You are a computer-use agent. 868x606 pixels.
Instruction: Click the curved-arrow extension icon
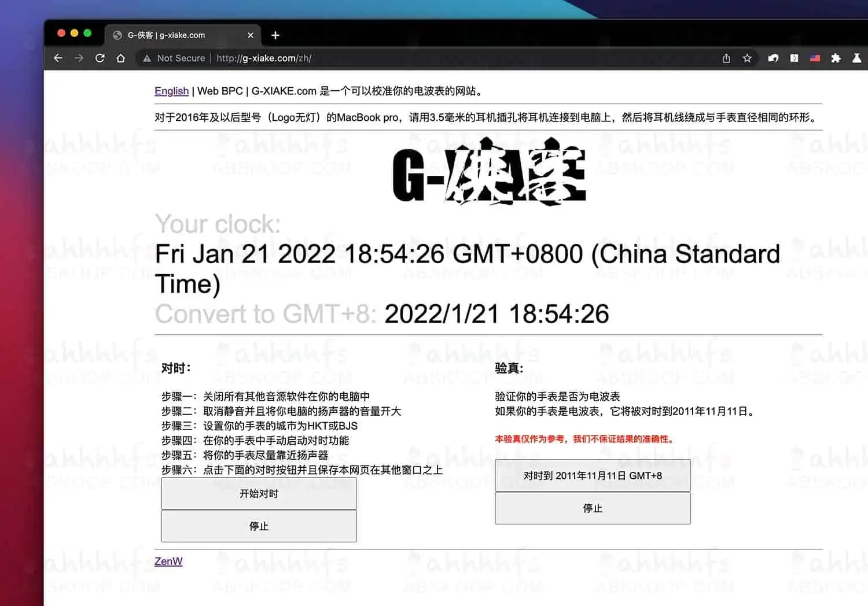point(774,58)
